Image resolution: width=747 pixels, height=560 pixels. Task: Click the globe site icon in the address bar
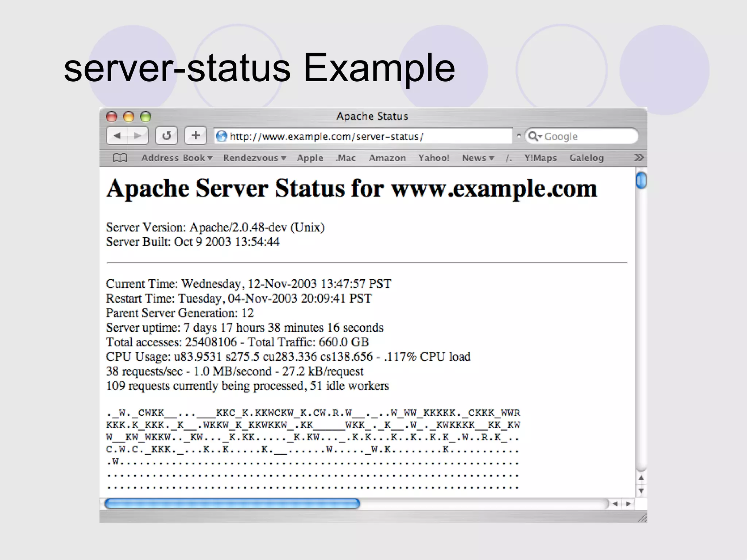221,136
